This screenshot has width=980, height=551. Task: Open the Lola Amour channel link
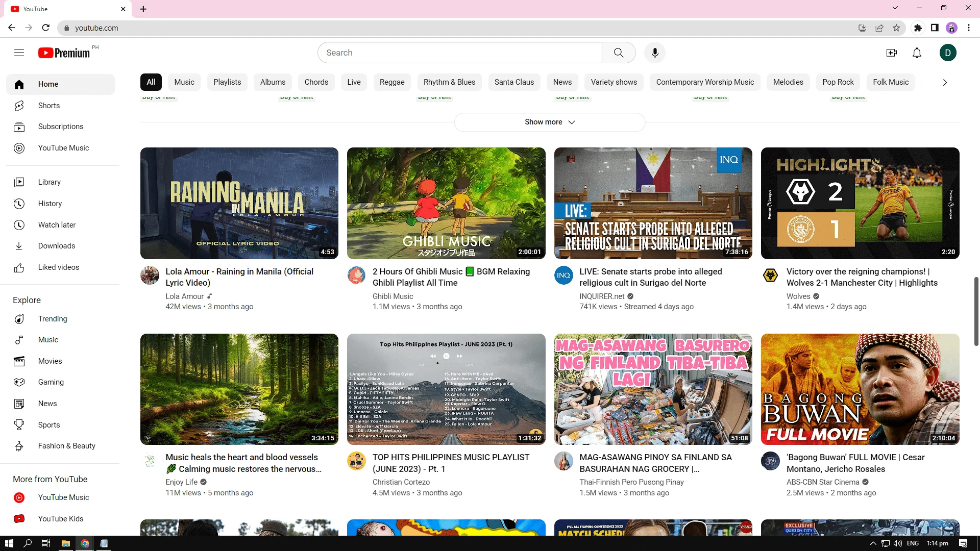[x=184, y=296]
